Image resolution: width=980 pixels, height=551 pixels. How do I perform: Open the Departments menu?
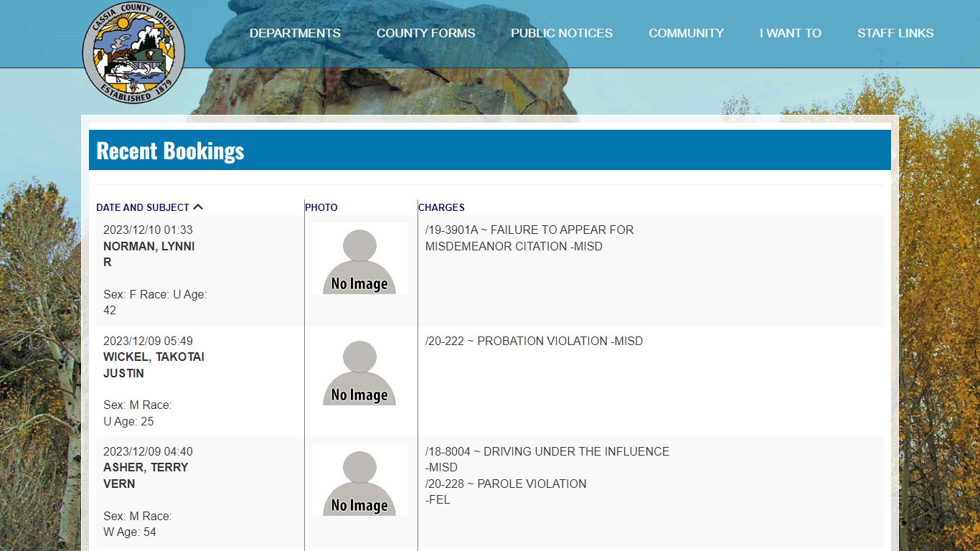click(295, 33)
